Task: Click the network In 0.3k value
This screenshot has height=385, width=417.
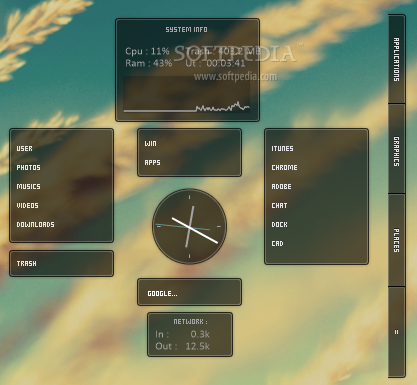Action: coord(200,334)
